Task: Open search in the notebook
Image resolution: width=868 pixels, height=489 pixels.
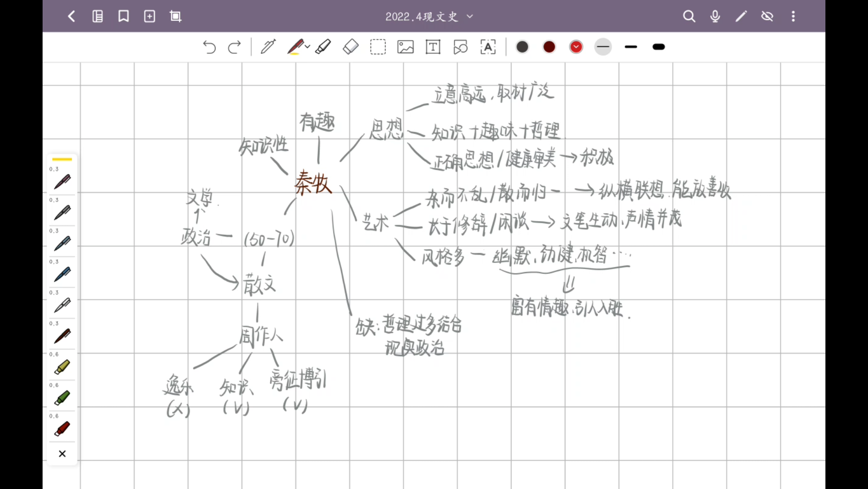Action: [x=689, y=17]
